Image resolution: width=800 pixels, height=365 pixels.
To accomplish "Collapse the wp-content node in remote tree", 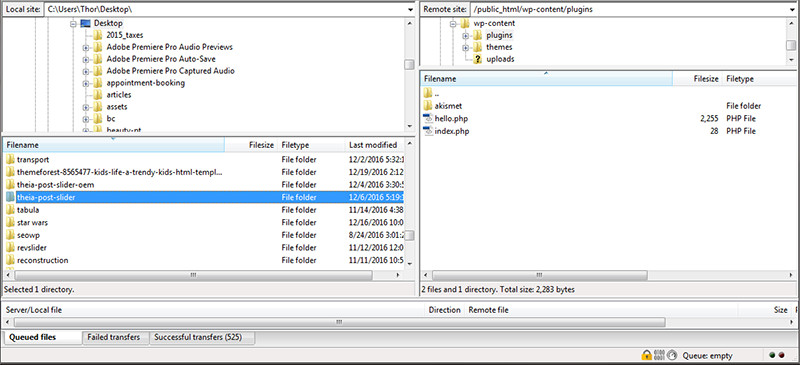I will 453,23.
